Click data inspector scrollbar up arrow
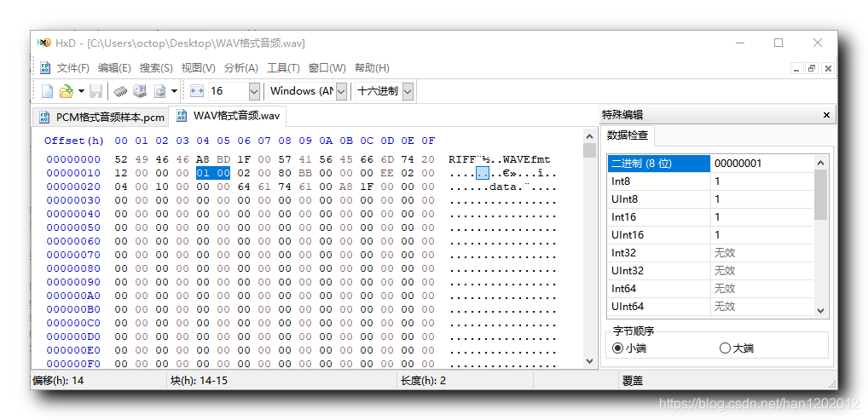The height and width of the screenshot is (420, 868). (821, 163)
